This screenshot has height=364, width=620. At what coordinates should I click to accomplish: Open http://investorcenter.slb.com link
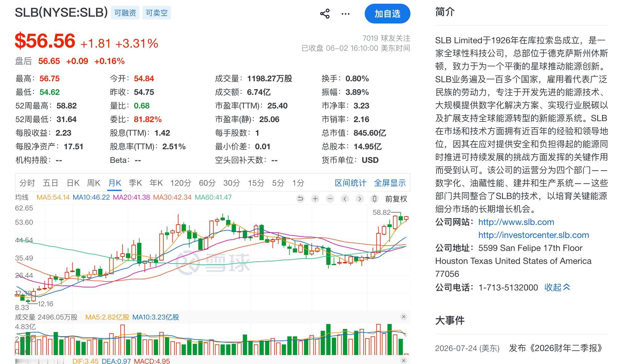(534, 235)
